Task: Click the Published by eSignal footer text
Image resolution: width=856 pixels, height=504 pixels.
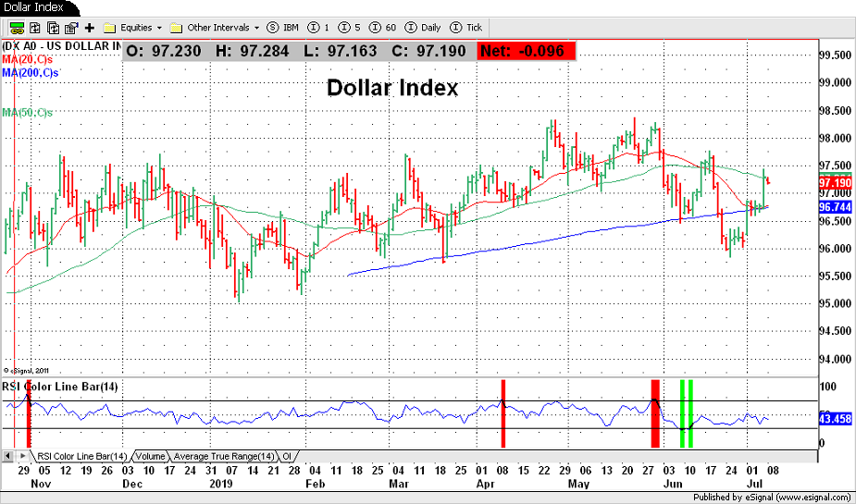Action: [x=772, y=498]
